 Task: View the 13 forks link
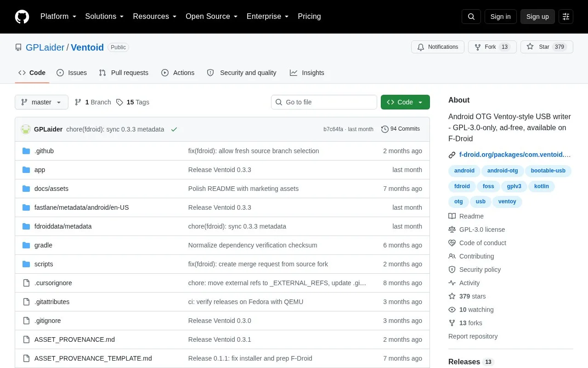pyautogui.click(x=465, y=323)
